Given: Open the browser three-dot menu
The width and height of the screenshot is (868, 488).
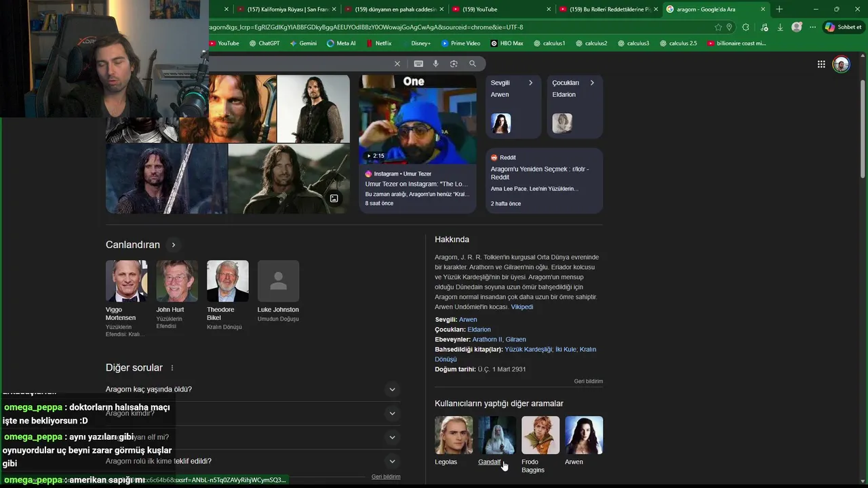Looking at the screenshot, I should tap(813, 27).
